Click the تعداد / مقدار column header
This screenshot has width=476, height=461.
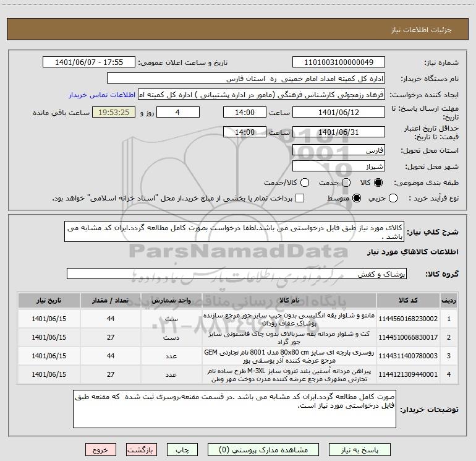[x=111, y=300]
